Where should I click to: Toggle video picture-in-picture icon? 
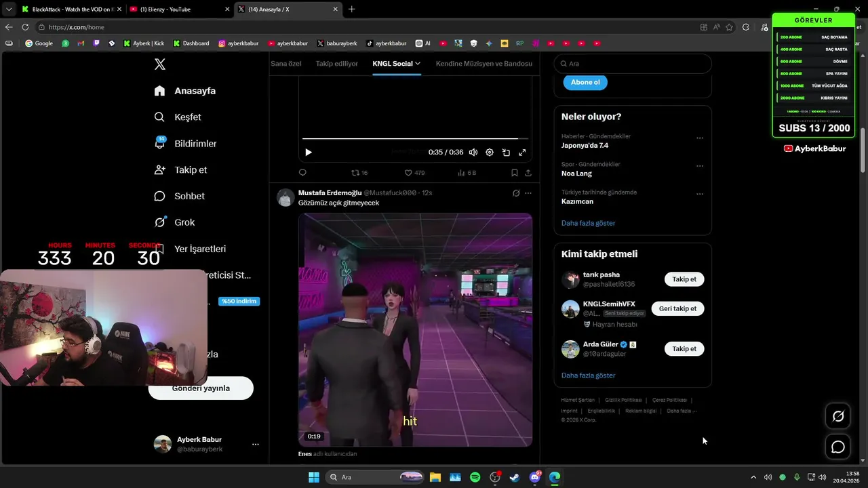click(506, 152)
